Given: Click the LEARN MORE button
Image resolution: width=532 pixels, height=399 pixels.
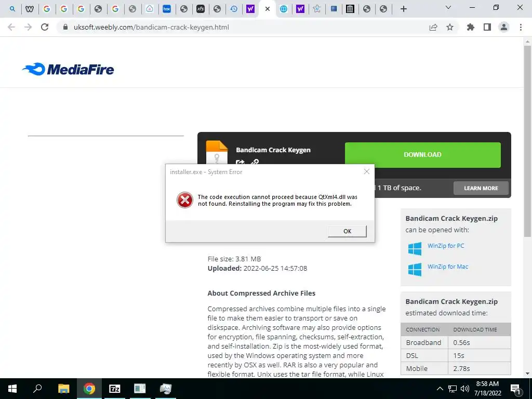Looking at the screenshot, I should pos(481,188).
